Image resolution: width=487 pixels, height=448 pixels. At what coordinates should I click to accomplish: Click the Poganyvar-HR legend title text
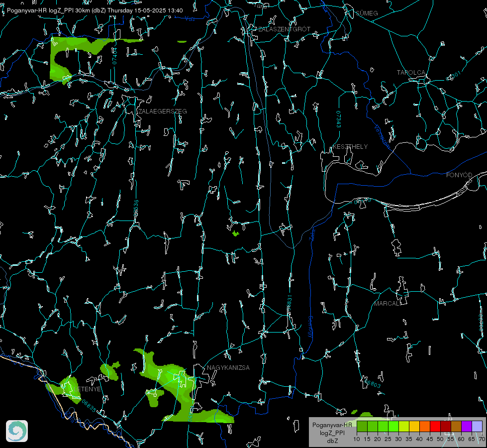click(332, 425)
